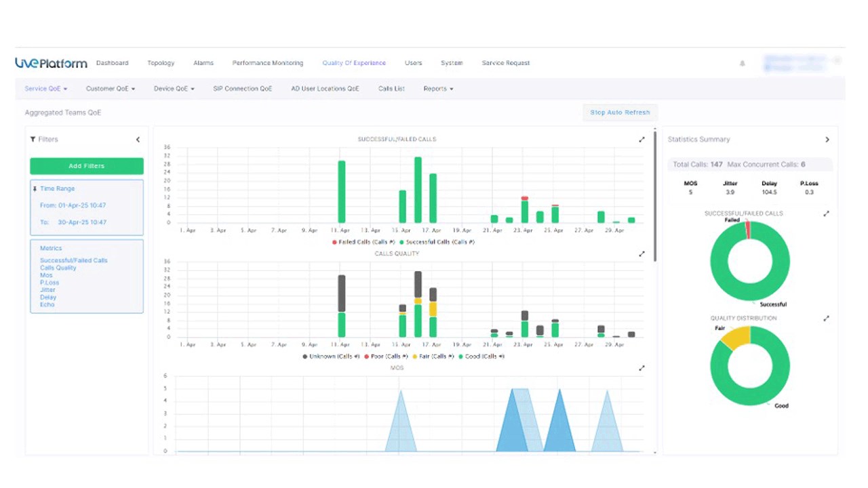Click the charts panel vertical scrollbar
The image size is (868, 488).
coord(655,197)
